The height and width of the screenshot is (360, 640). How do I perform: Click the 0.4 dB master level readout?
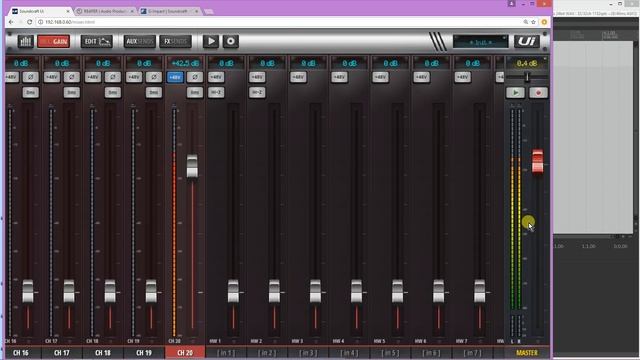[x=527, y=63]
